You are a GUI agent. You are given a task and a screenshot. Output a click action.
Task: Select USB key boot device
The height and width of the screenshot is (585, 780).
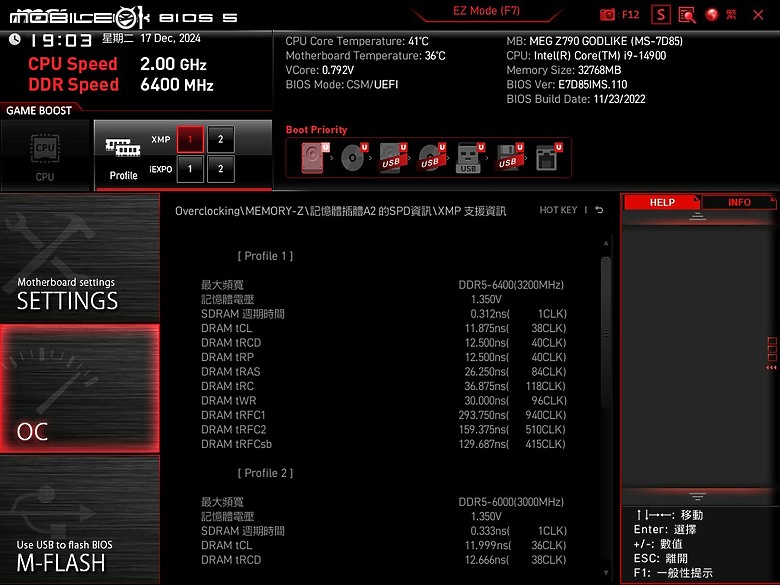470,158
